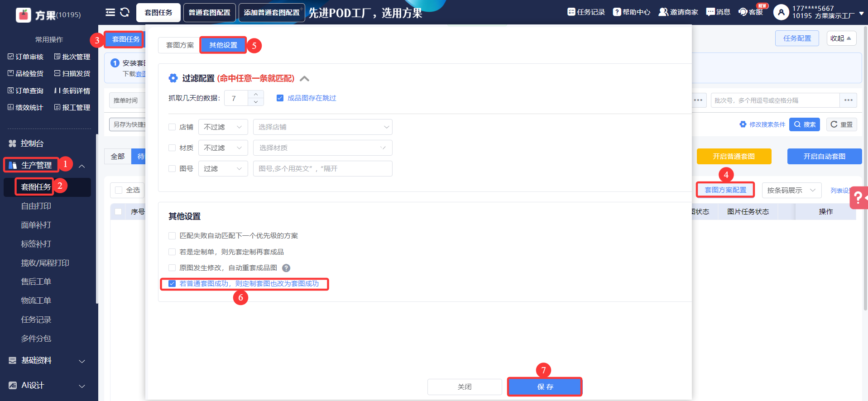The height and width of the screenshot is (401, 868).
Task: Open the 消息 chat bubble icon
Action: click(710, 12)
